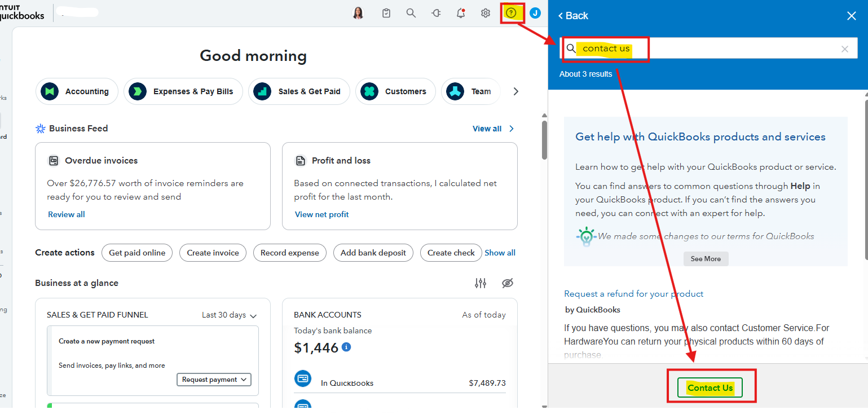Click the search magnifier in top toolbar
Image resolution: width=868 pixels, height=414 pixels.
point(411,13)
